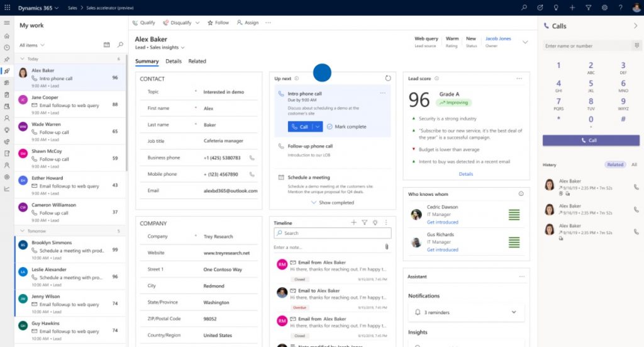The width and height of the screenshot is (644, 347).
Task: Refresh the Up next widget
Action: (x=387, y=78)
